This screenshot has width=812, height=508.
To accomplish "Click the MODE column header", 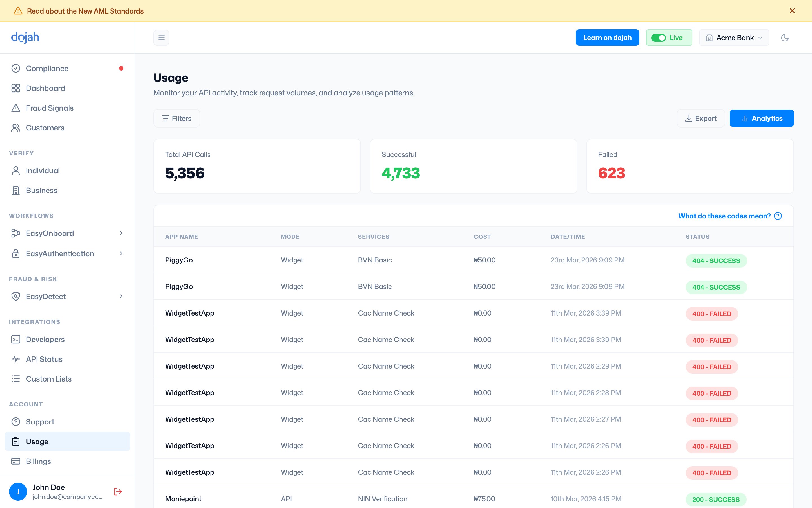I will click(x=290, y=237).
